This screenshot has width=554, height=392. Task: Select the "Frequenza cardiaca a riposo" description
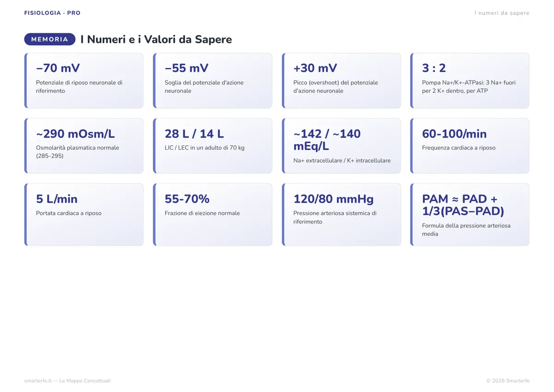(x=458, y=148)
